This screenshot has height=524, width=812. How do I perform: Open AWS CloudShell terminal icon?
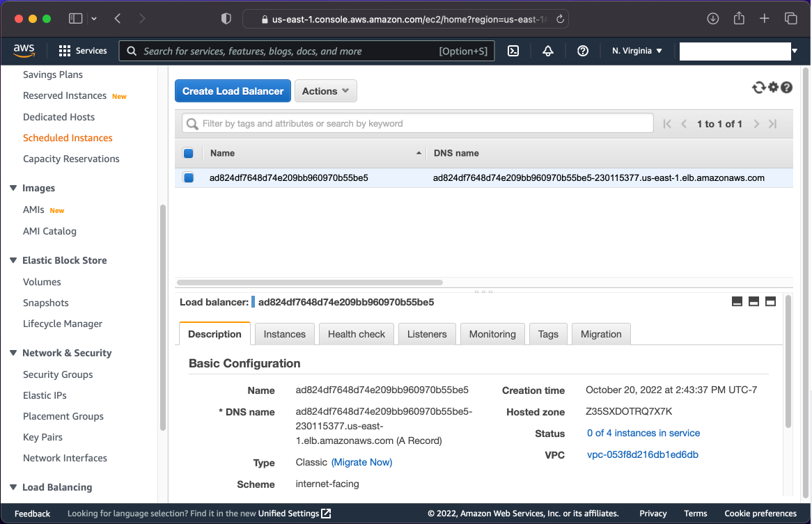(x=513, y=51)
